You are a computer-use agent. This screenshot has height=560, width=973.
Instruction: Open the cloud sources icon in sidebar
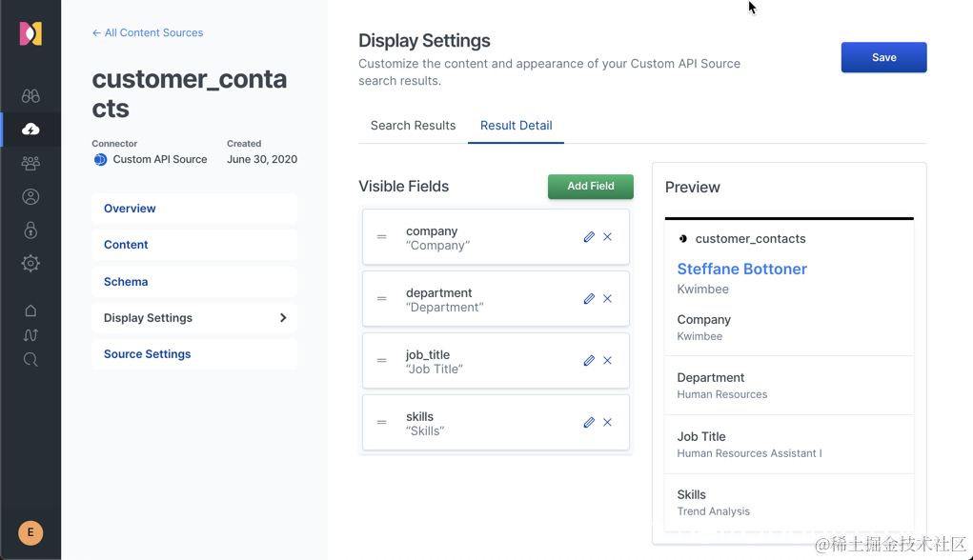[30, 130]
